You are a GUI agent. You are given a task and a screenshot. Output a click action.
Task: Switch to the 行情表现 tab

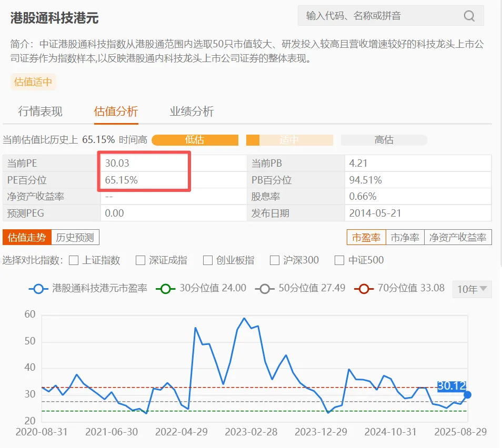click(x=40, y=111)
